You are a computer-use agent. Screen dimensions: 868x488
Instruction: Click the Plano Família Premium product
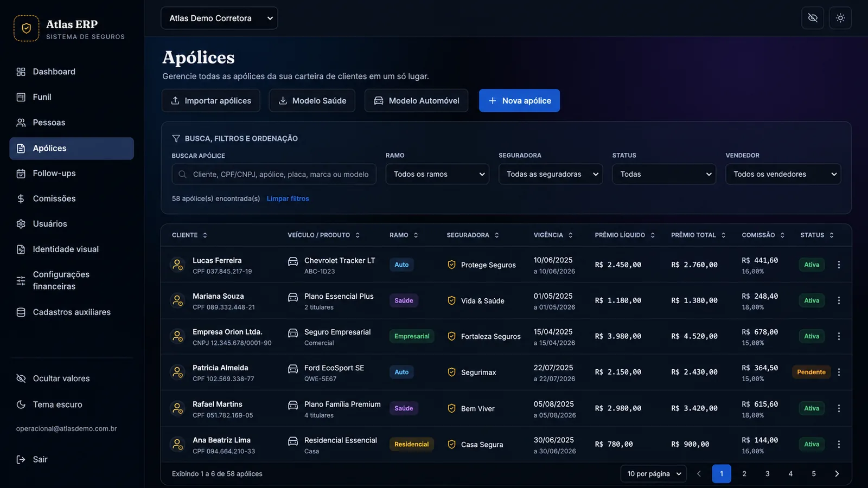tap(342, 404)
